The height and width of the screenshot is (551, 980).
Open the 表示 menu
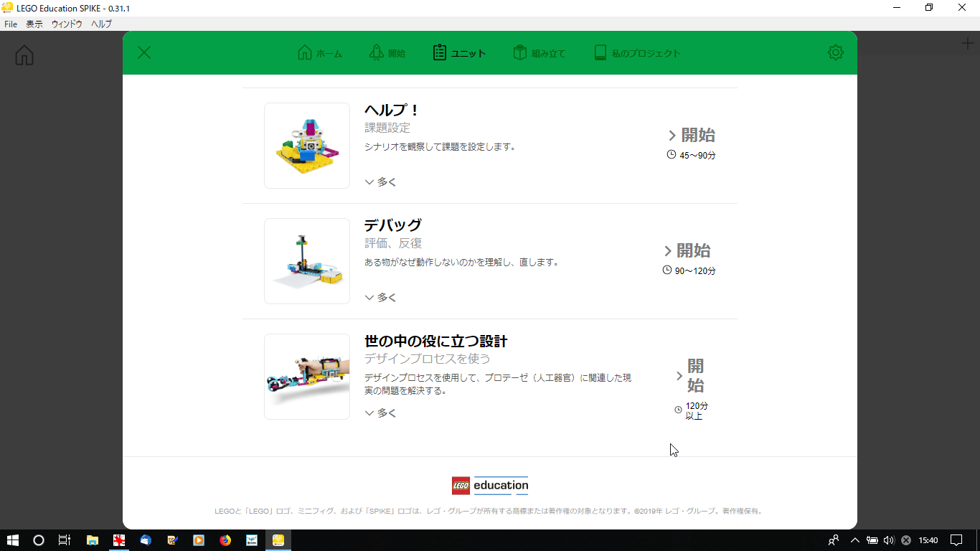click(x=34, y=24)
